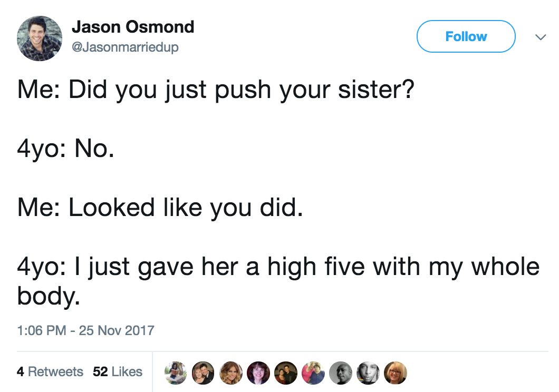Open the 1:06 PM - 25 Nov 2017 timestamp

85,330
